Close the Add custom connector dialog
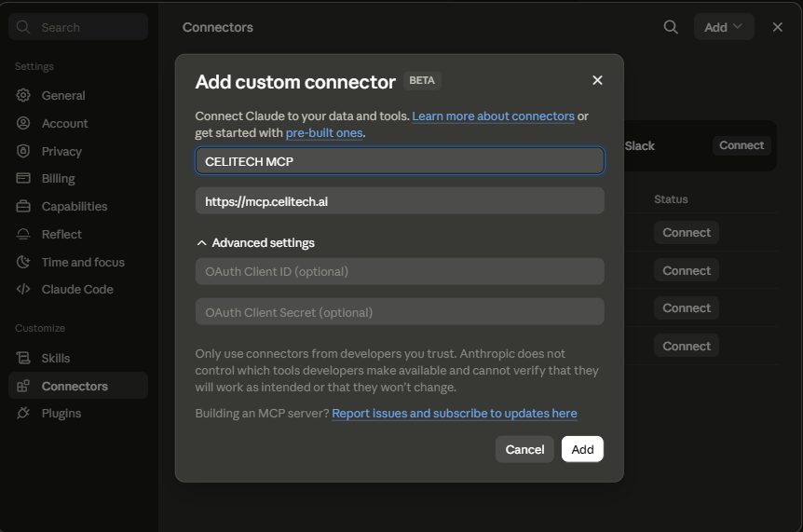 click(597, 80)
